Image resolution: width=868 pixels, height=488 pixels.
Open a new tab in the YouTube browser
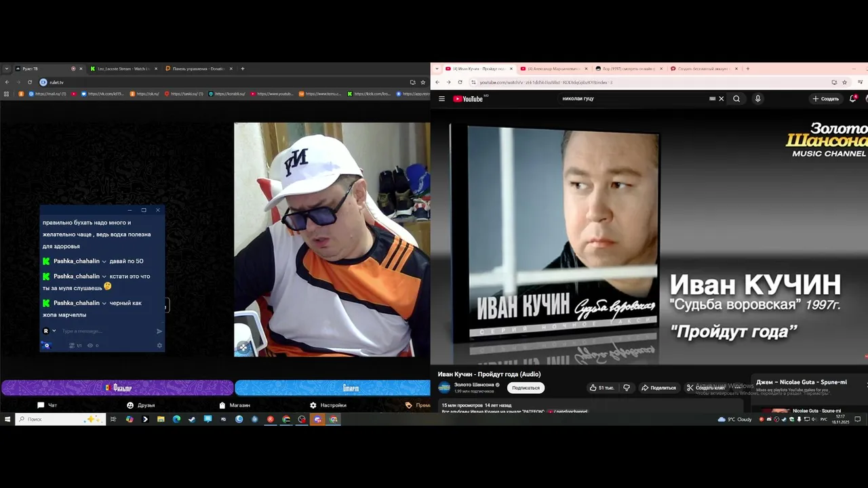pyautogui.click(x=748, y=68)
